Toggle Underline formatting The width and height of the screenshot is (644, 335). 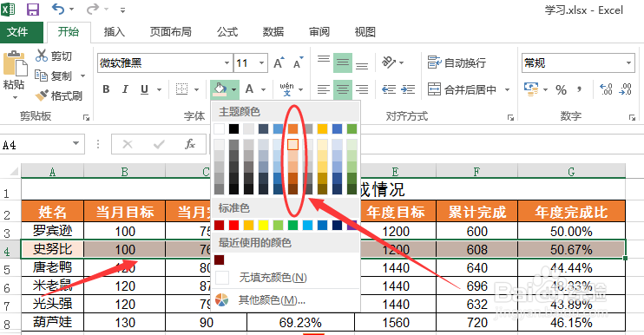pos(144,89)
